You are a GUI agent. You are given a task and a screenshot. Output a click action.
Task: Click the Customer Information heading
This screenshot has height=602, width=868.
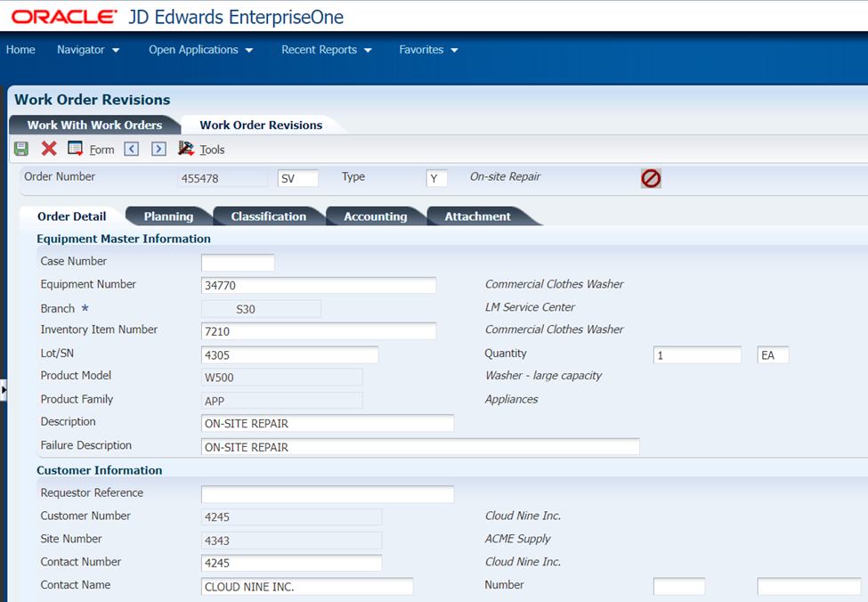[x=100, y=470]
